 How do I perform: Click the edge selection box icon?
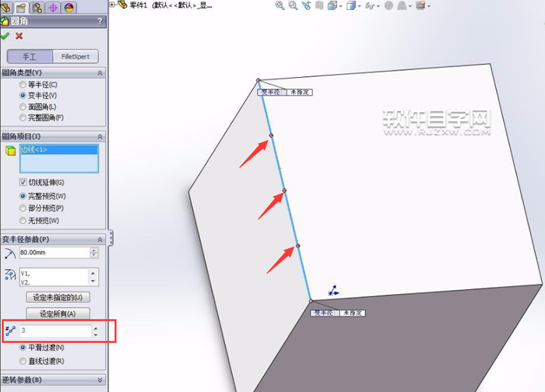[10, 151]
